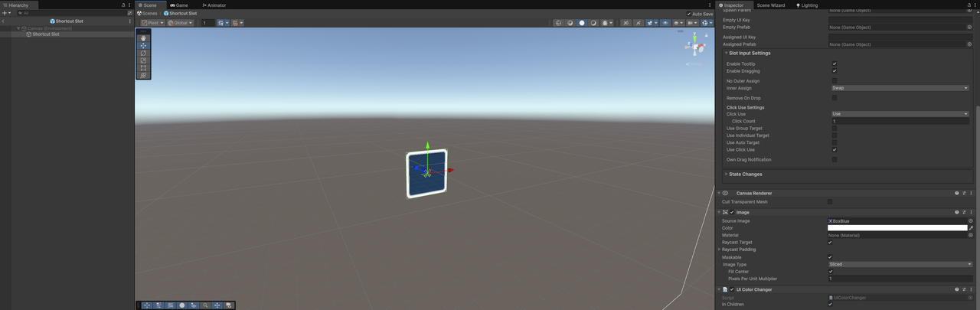980x310 pixels.
Task: Expand State Changes section
Action: [726, 174]
